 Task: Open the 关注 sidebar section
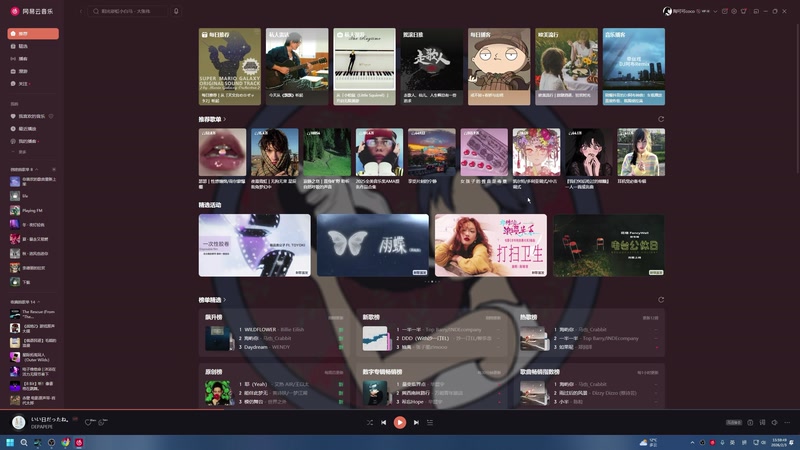coord(33,84)
